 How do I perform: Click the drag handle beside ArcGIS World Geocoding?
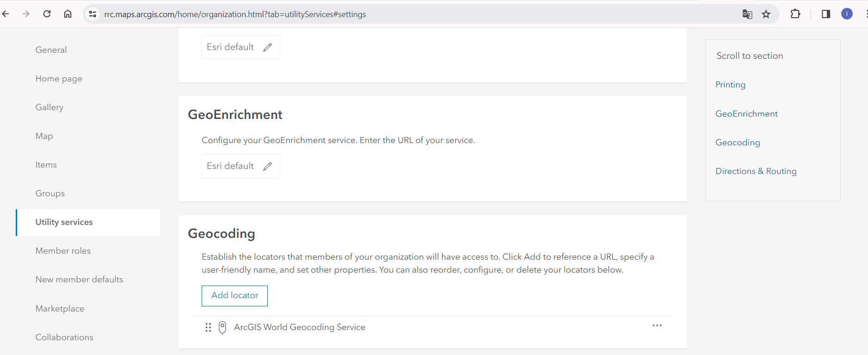208,328
